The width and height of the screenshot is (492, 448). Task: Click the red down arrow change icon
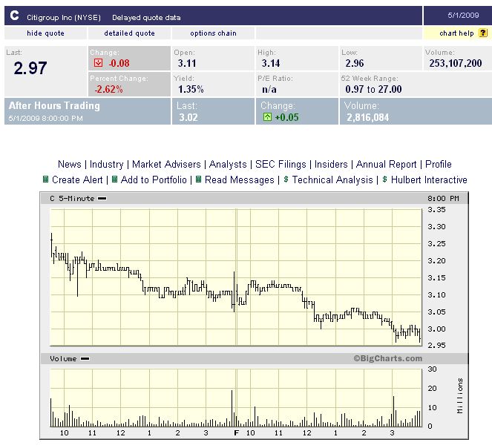pos(97,63)
